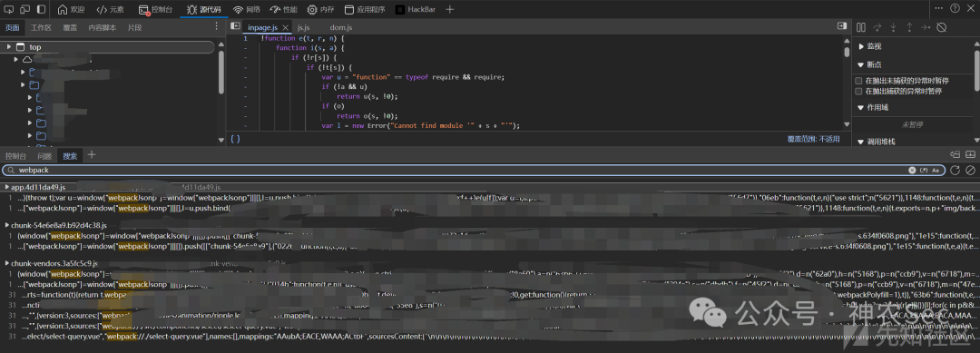980x353 pixels.
Task: Refresh the search results
Action: 955,170
